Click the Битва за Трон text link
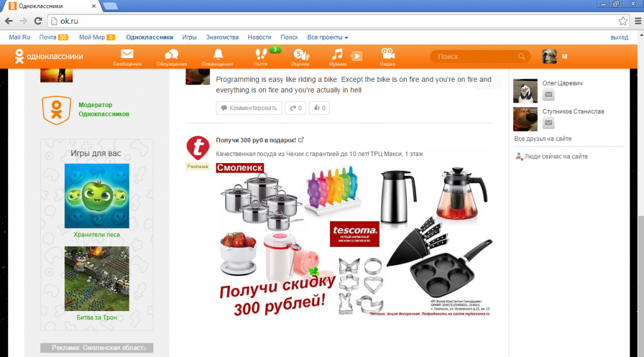The width and height of the screenshot is (644, 357). coord(96,317)
